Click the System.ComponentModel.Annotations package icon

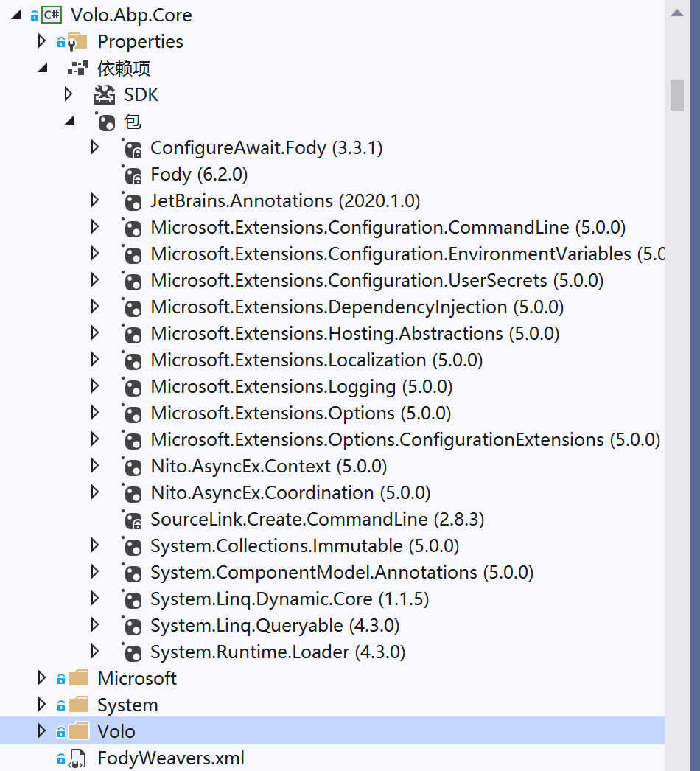[x=132, y=573]
